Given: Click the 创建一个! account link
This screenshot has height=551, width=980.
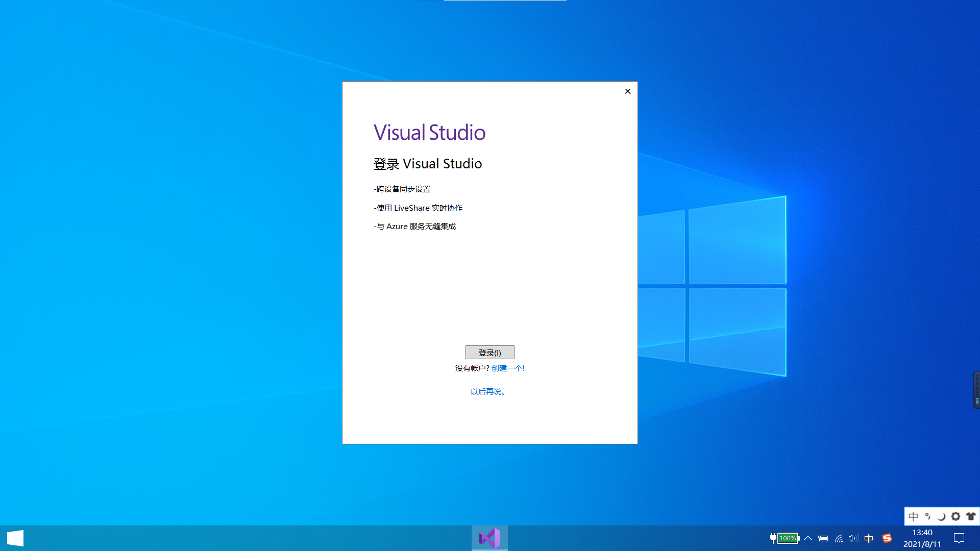Looking at the screenshot, I should 508,368.
